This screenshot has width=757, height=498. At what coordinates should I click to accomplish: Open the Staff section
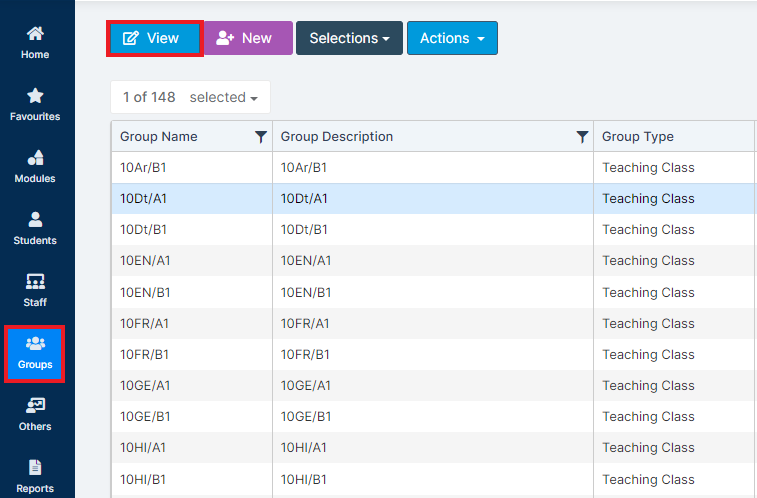pos(35,290)
